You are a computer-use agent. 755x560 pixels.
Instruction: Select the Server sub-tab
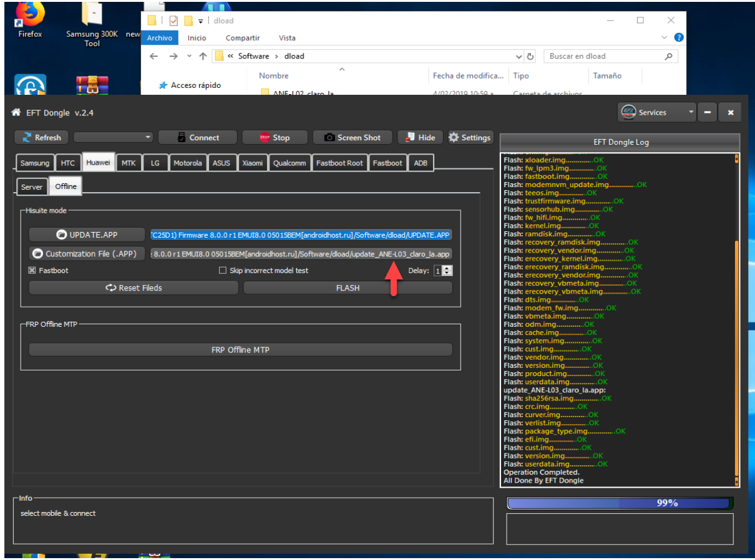[x=32, y=186]
